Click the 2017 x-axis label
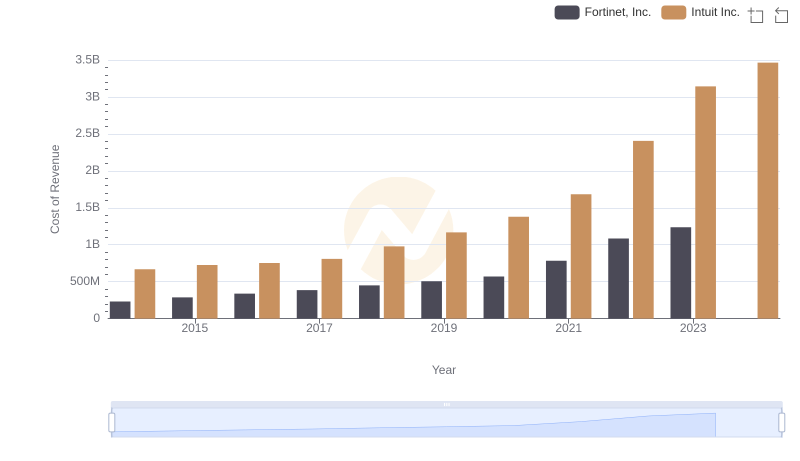Screen dimensions: 800x461 tap(319, 328)
